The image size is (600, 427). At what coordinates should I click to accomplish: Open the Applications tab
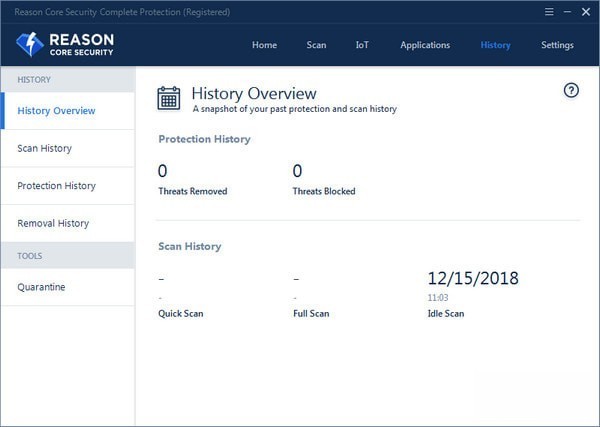coord(425,45)
